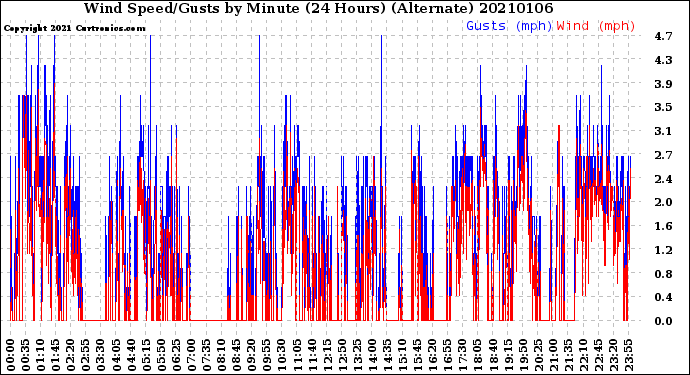Click the 14:00 time label

pyautogui.click(x=372, y=355)
